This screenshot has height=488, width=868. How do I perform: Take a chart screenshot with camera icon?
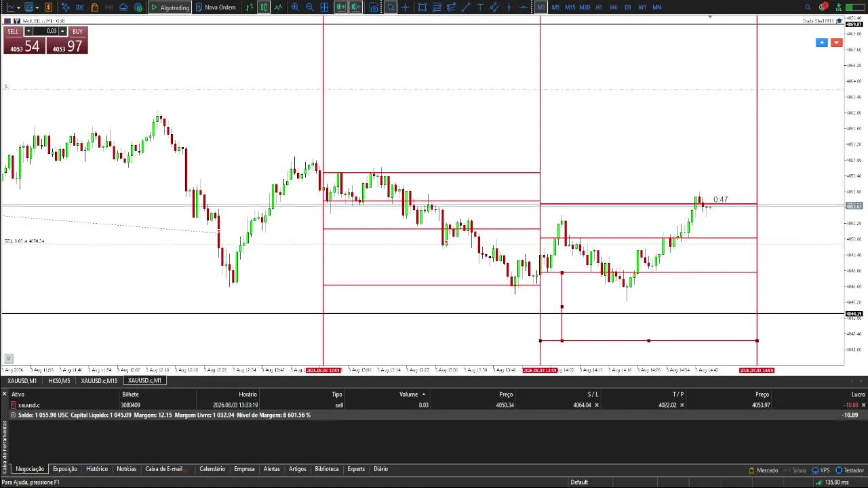[x=374, y=7]
